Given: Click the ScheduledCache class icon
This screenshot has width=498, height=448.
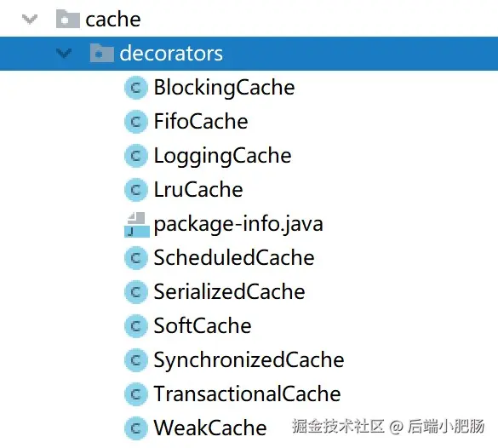Looking at the screenshot, I should pos(136,258).
